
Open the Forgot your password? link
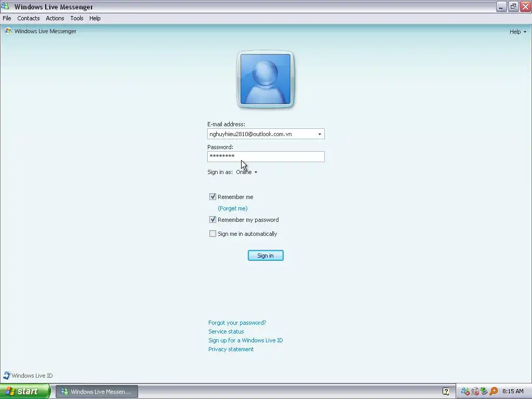click(x=237, y=323)
